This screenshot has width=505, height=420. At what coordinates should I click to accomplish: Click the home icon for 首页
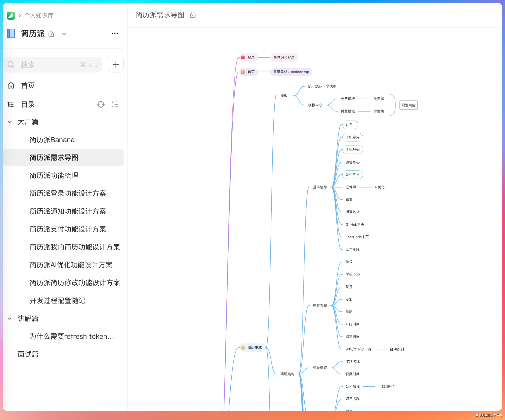click(11, 86)
